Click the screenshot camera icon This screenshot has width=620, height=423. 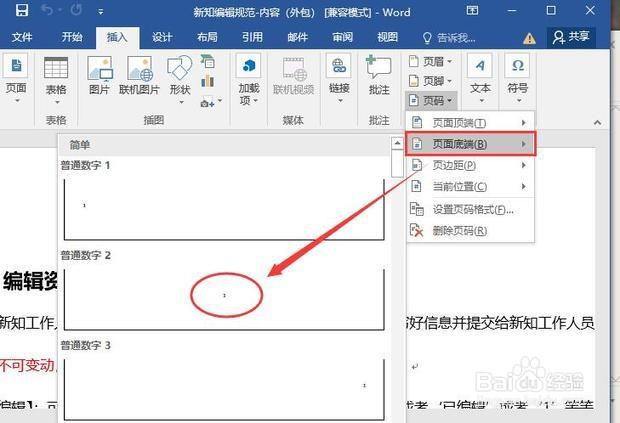(208, 103)
